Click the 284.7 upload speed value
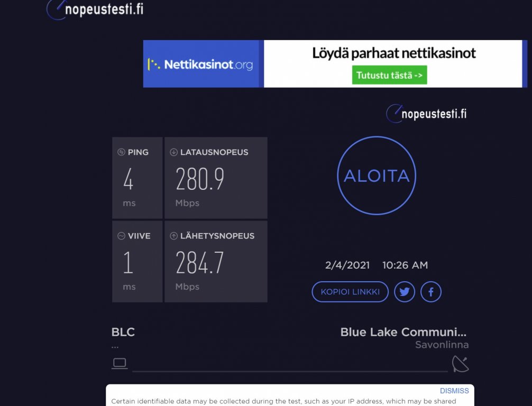 [x=200, y=263]
